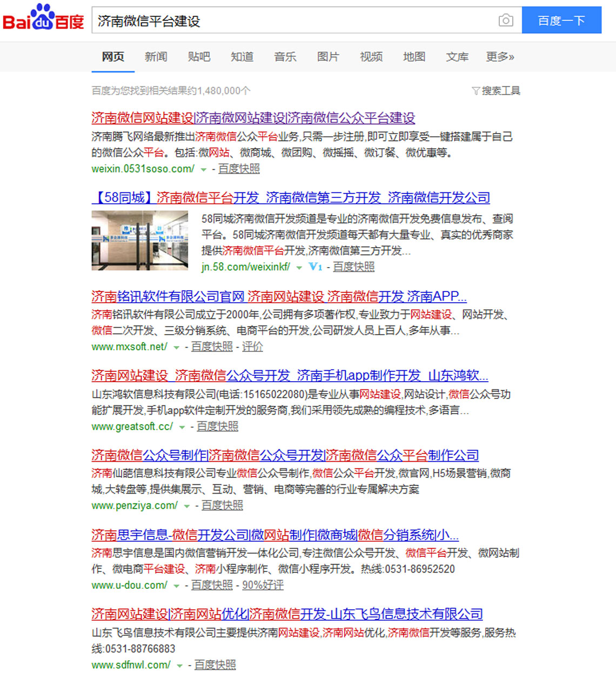Click the www.sdfnwl.com/ URL text
The image size is (616, 678).
click(x=131, y=664)
